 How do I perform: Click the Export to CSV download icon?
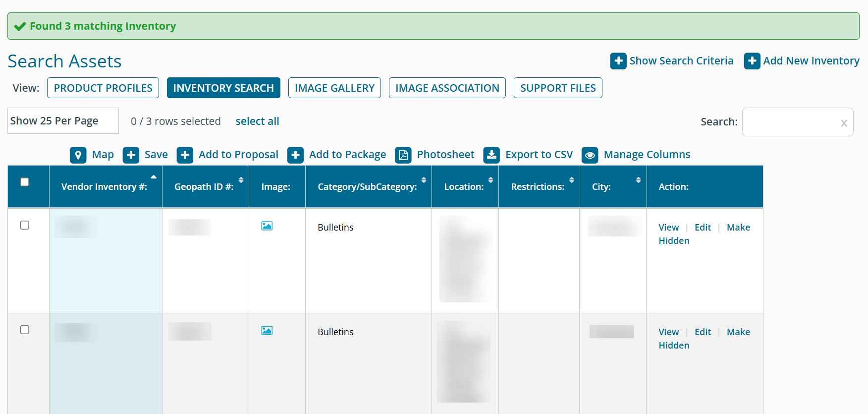point(491,155)
